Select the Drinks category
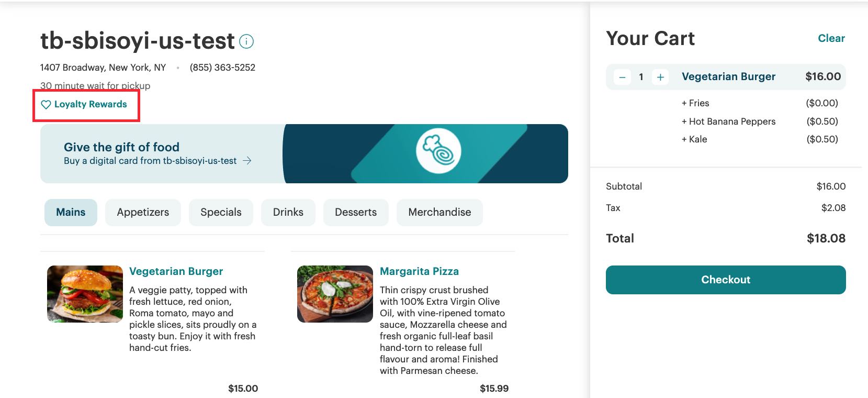Screen dimensions: 868x398 (x=288, y=212)
